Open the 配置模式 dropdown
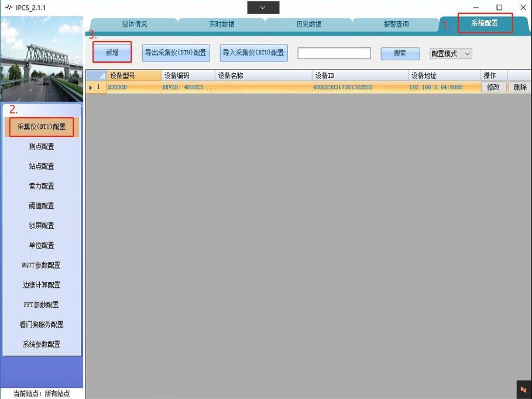Screen dimensions: 532x399 pos(451,54)
